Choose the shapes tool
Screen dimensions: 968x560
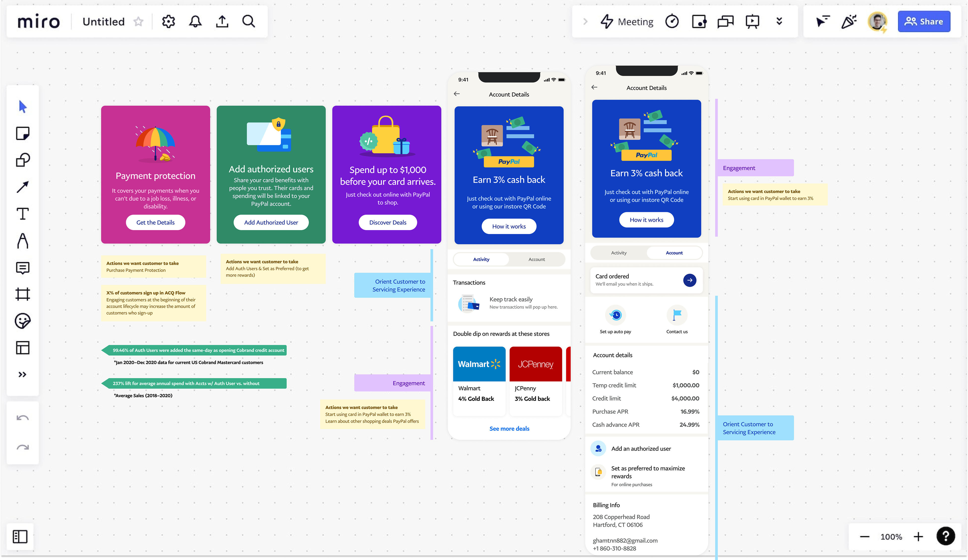pos(23,160)
